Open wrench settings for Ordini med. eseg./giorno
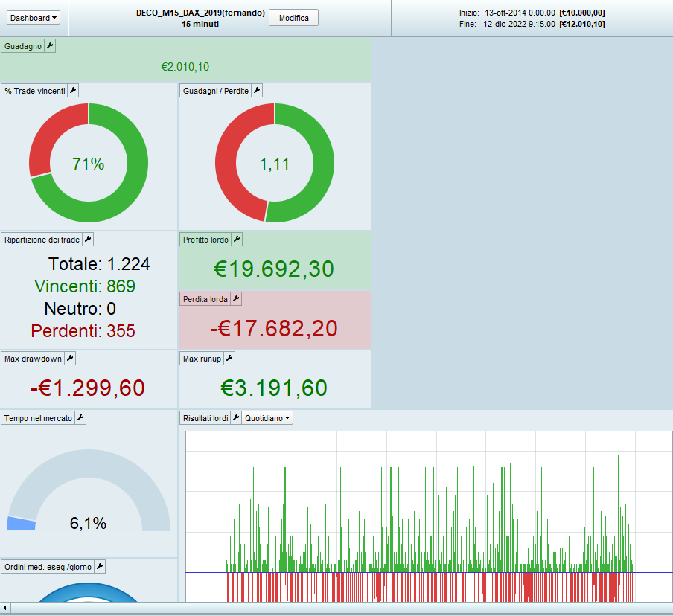 tap(100, 567)
